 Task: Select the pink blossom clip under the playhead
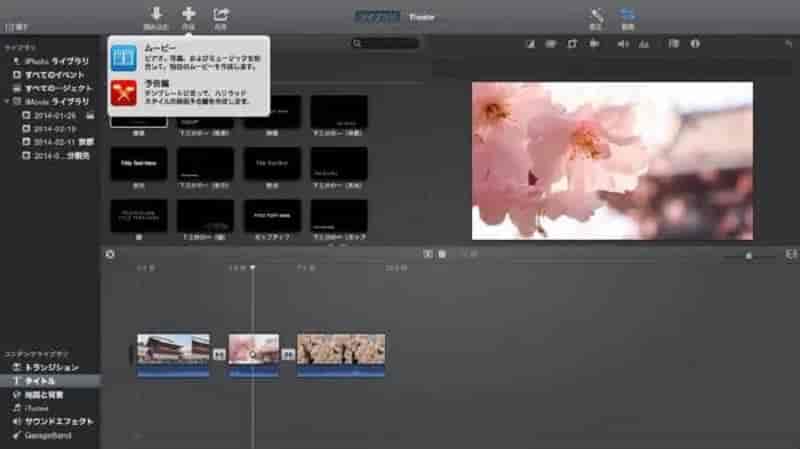254,355
